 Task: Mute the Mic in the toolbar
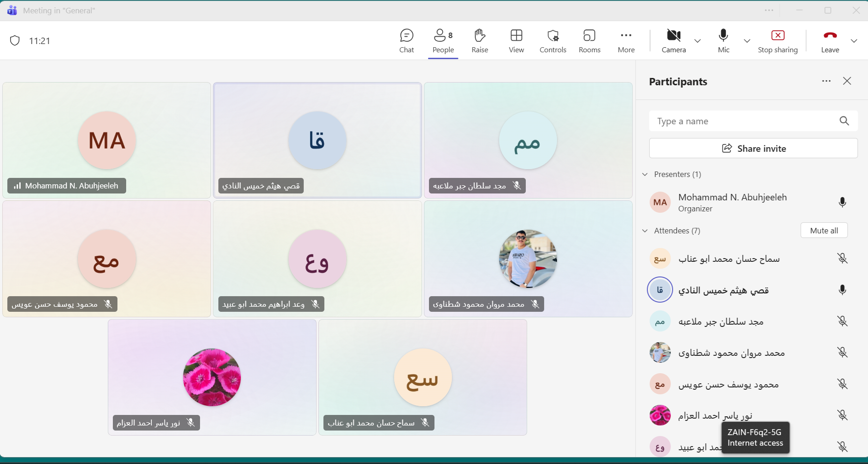[723, 41]
